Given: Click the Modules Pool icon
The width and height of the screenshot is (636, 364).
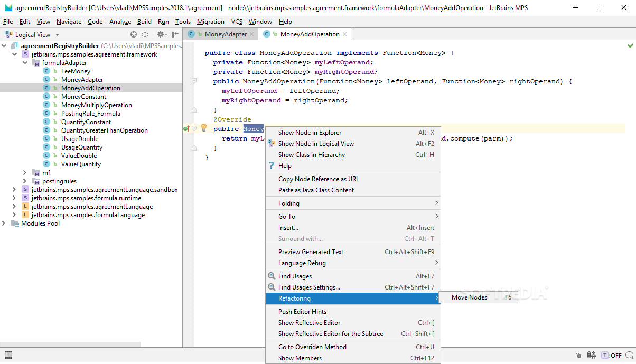Looking at the screenshot, I should [15, 223].
